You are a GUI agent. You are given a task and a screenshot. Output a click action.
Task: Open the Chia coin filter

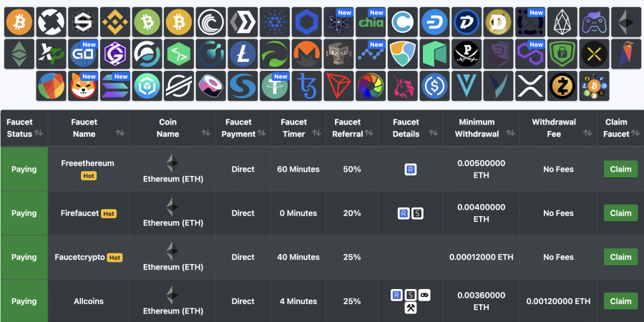371,23
